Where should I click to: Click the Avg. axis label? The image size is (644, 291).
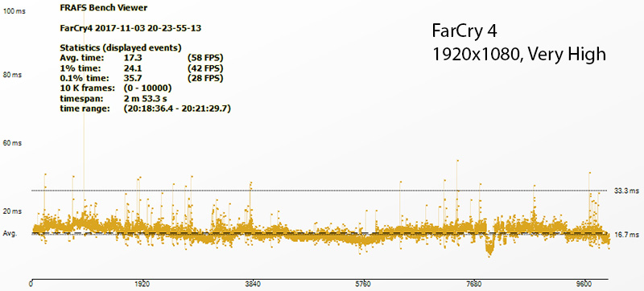pyautogui.click(x=10, y=233)
